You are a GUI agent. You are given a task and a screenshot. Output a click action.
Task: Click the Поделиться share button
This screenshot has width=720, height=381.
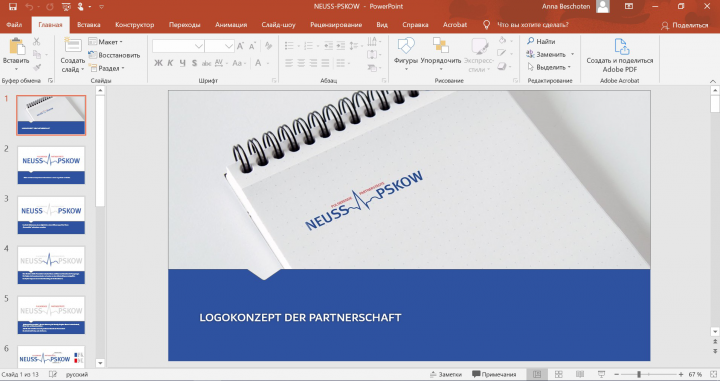[x=685, y=25]
